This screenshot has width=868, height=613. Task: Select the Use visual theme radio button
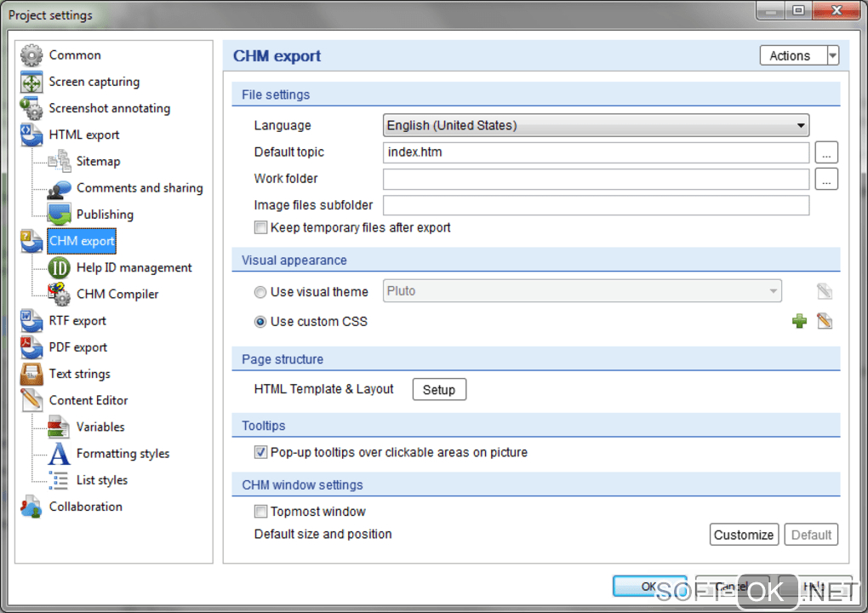pos(260,292)
